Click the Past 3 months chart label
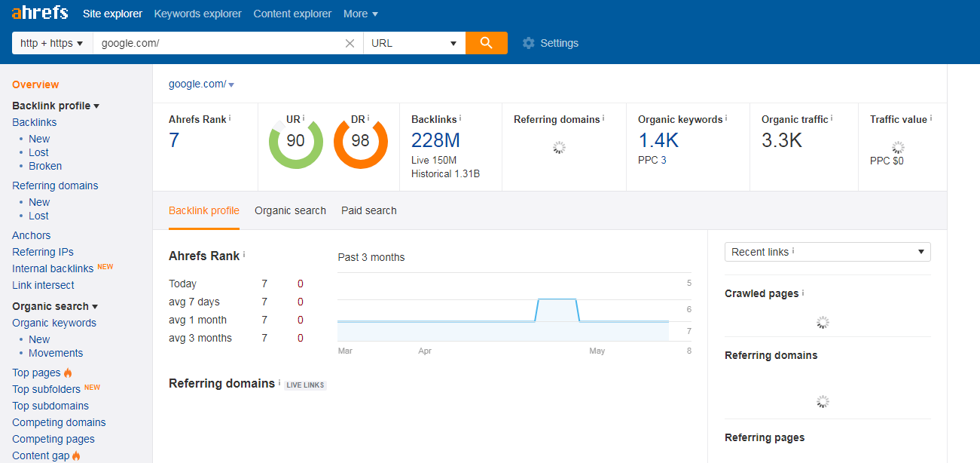This screenshot has width=980, height=463. [371, 257]
